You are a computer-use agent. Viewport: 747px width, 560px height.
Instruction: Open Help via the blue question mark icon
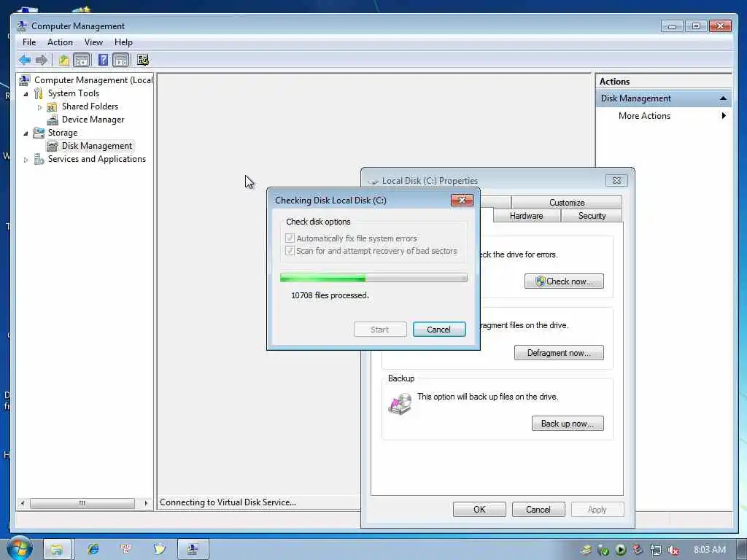(103, 60)
